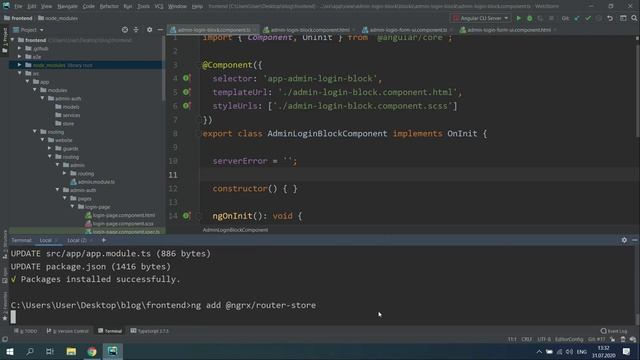
Task: Select login-page.component.html in tree
Action: 120,215
